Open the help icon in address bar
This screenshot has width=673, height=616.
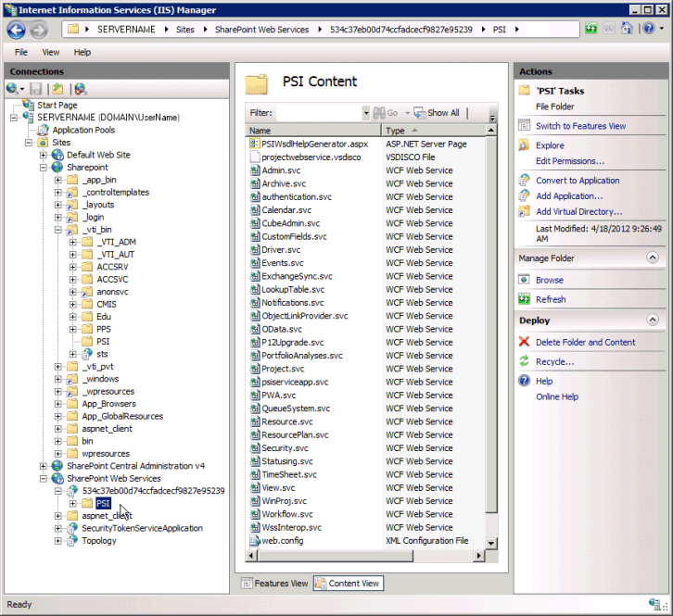click(649, 29)
